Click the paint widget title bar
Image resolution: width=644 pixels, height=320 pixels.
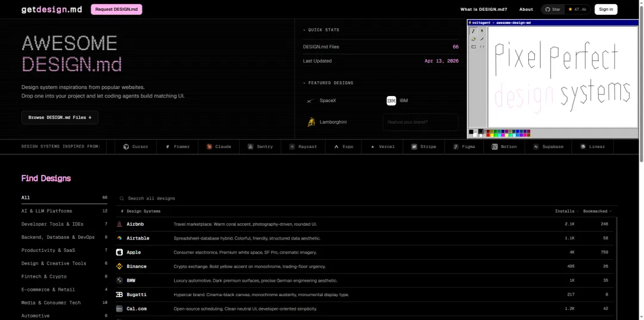point(553,23)
